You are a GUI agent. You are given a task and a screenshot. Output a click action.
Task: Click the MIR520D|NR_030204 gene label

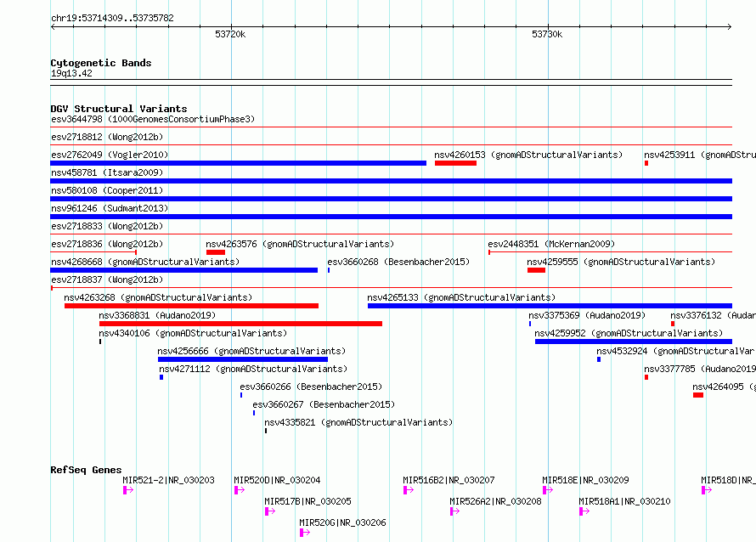277,480
